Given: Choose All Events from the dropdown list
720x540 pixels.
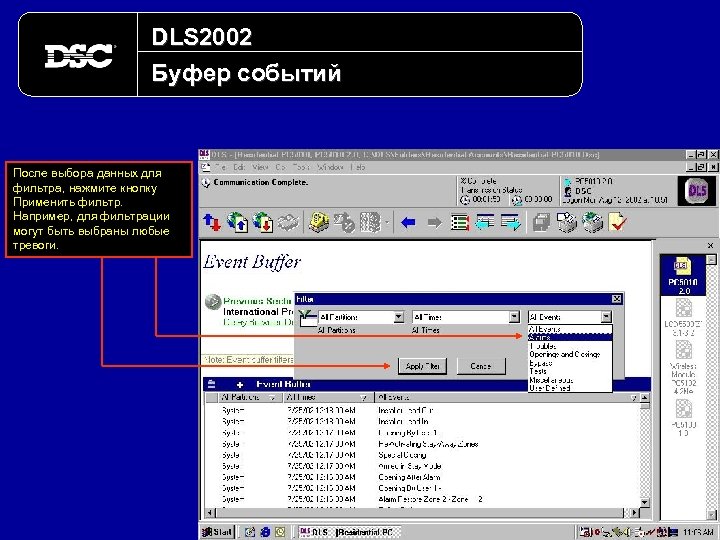Looking at the screenshot, I should coord(570,329).
